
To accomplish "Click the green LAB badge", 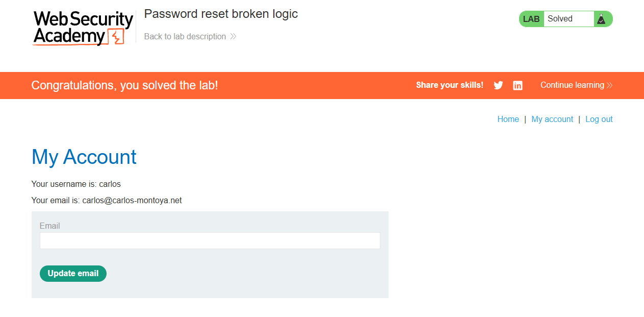I will [x=531, y=19].
